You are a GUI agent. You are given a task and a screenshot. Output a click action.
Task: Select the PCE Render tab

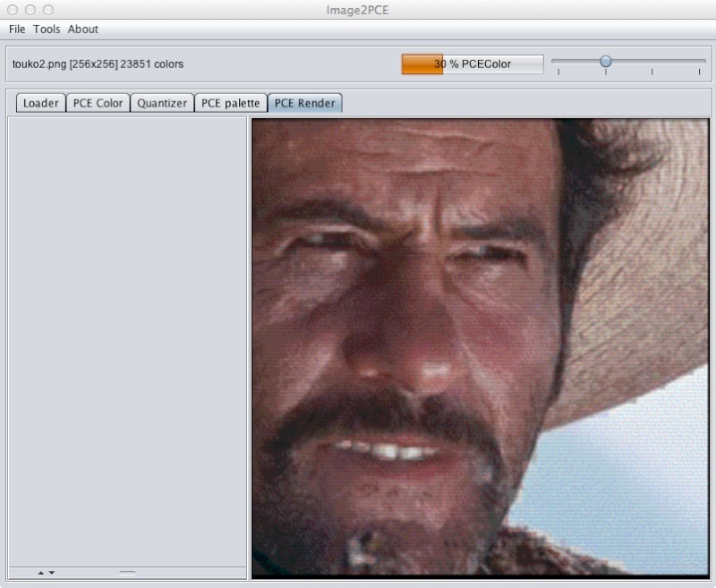305,103
